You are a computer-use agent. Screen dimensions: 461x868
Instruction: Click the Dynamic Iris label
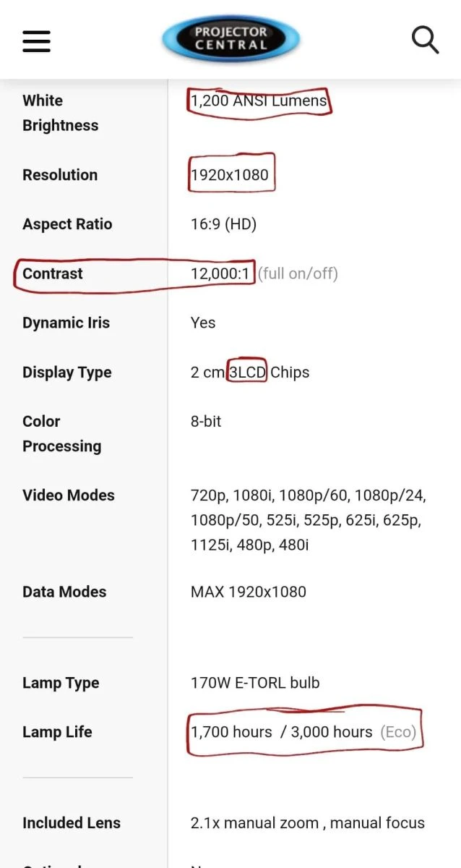coord(66,323)
